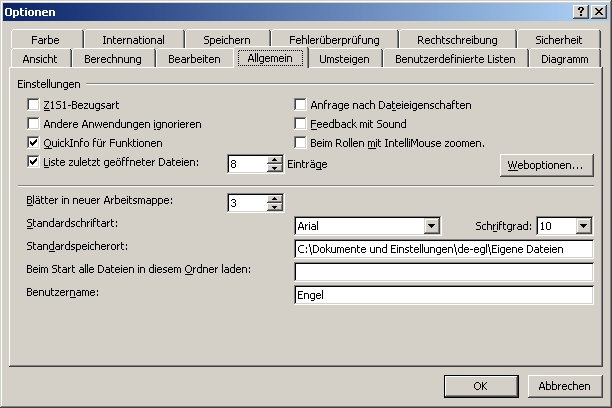Click the help question mark icon
Screen dimensions: 612x408
581,12
